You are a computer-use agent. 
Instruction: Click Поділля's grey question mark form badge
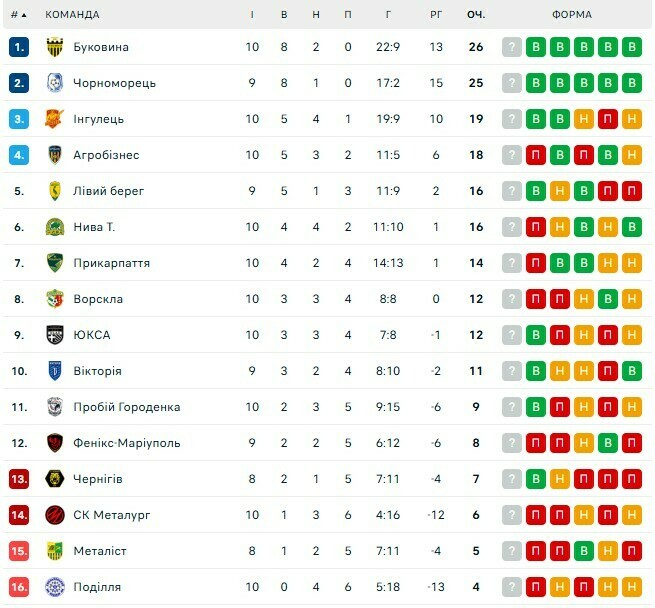pyautogui.click(x=512, y=587)
